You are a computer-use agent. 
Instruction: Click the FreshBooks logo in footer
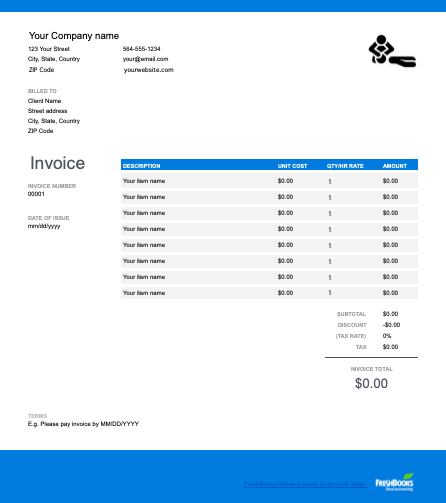pyautogui.click(x=394, y=482)
